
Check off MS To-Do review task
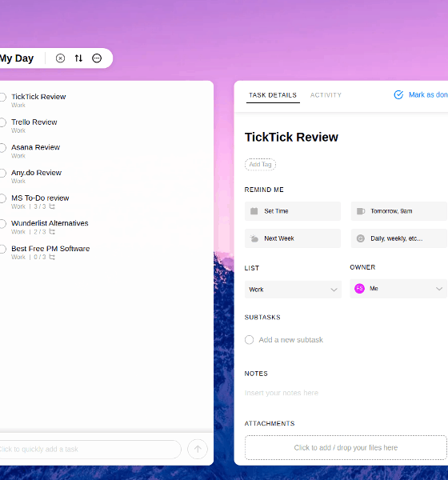[2, 198]
